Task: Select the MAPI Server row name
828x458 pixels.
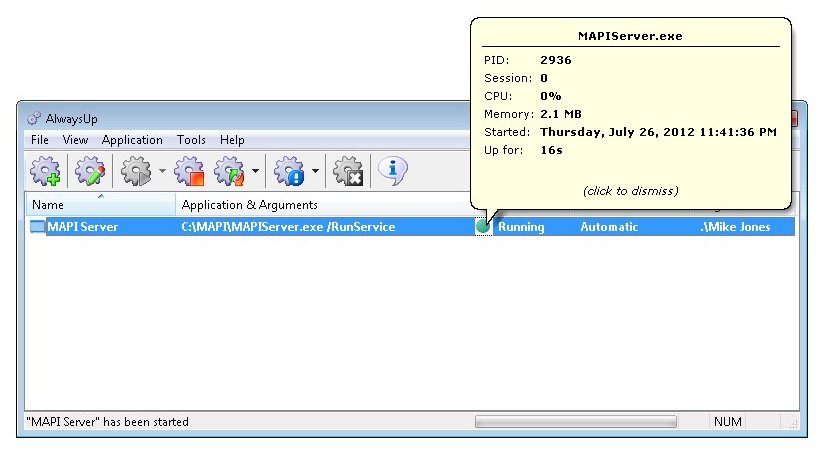Action: (x=83, y=227)
